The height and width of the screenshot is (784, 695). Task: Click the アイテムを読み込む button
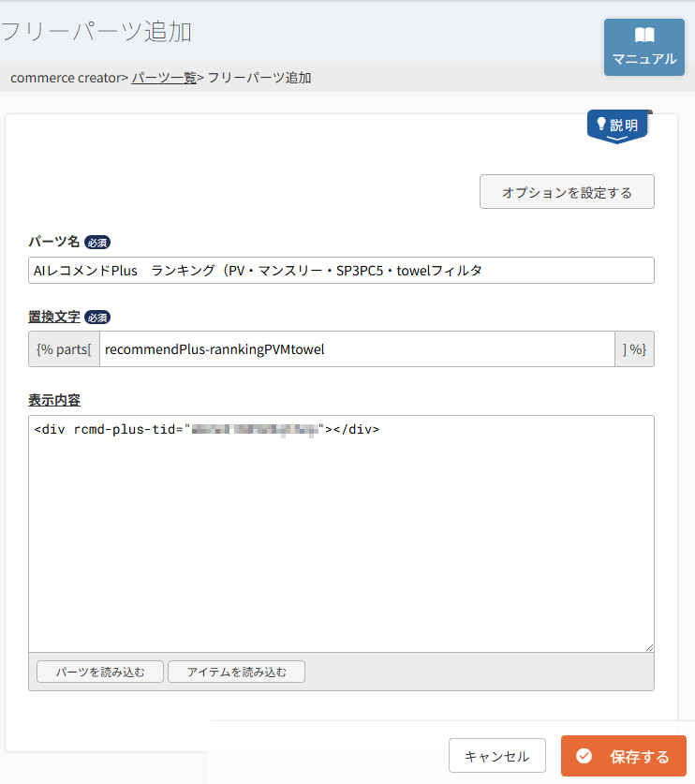point(236,672)
